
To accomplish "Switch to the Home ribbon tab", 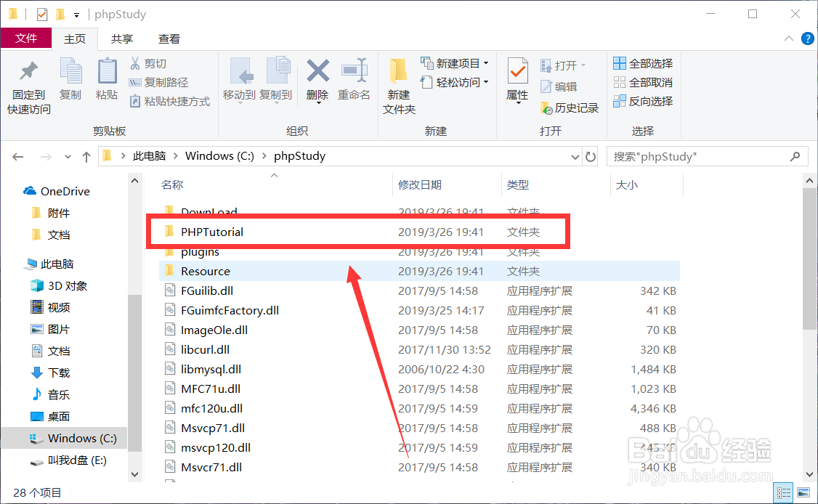I will 75,39.
